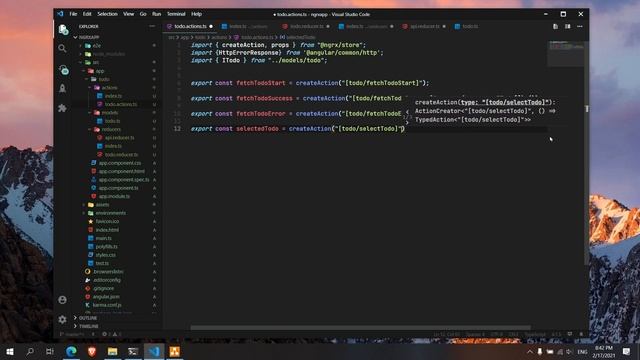Click the Split Editor icon
640x360 pixels.
tap(568, 27)
